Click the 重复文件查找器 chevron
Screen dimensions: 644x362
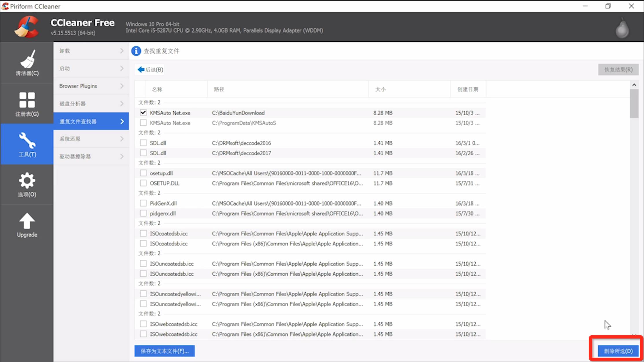(122, 121)
